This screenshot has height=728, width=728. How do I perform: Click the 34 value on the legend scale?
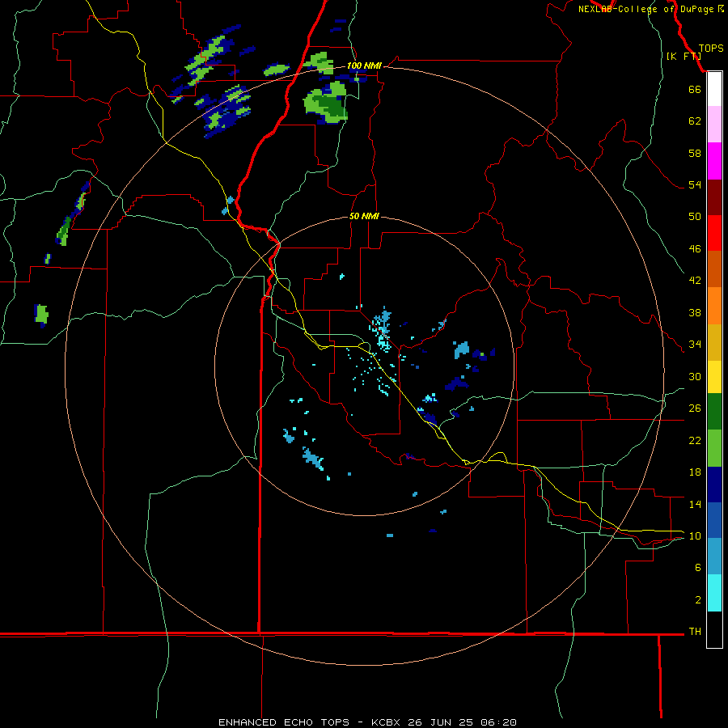695,344
